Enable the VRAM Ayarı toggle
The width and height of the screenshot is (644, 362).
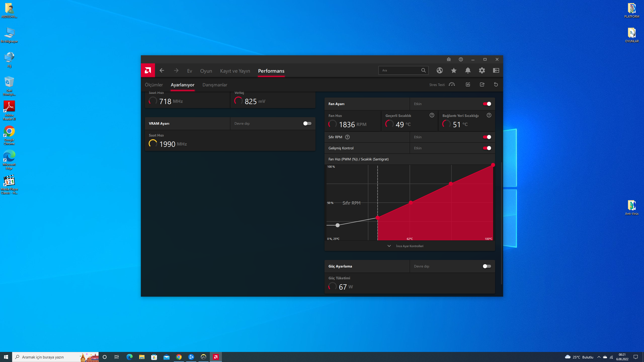pyautogui.click(x=307, y=123)
